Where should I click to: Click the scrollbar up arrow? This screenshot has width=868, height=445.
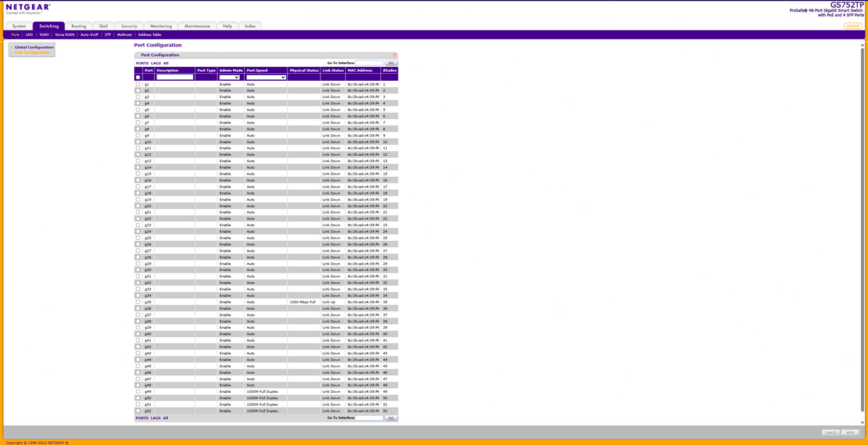click(x=862, y=45)
